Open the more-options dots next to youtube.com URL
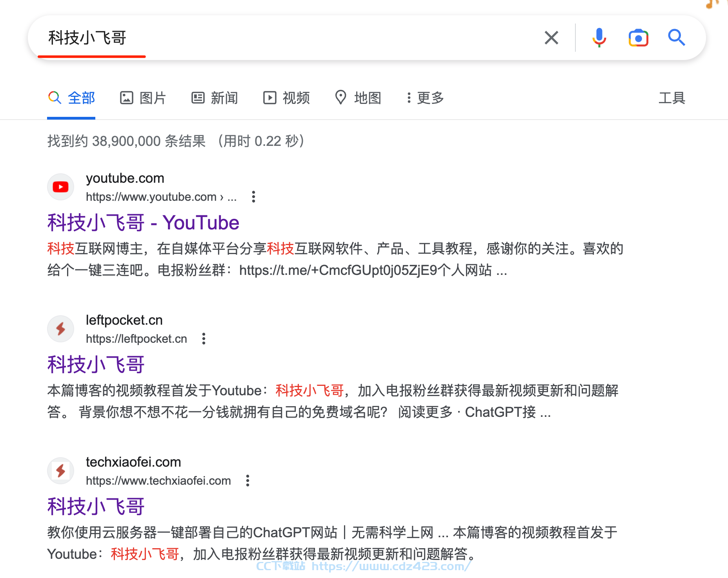 (253, 196)
